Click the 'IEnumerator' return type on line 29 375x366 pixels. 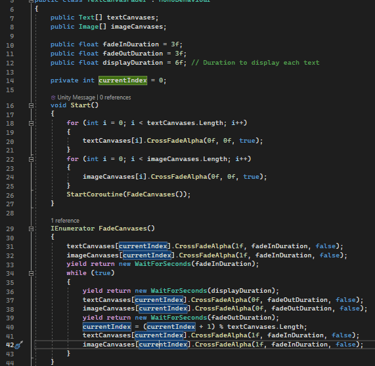coord(73,229)
